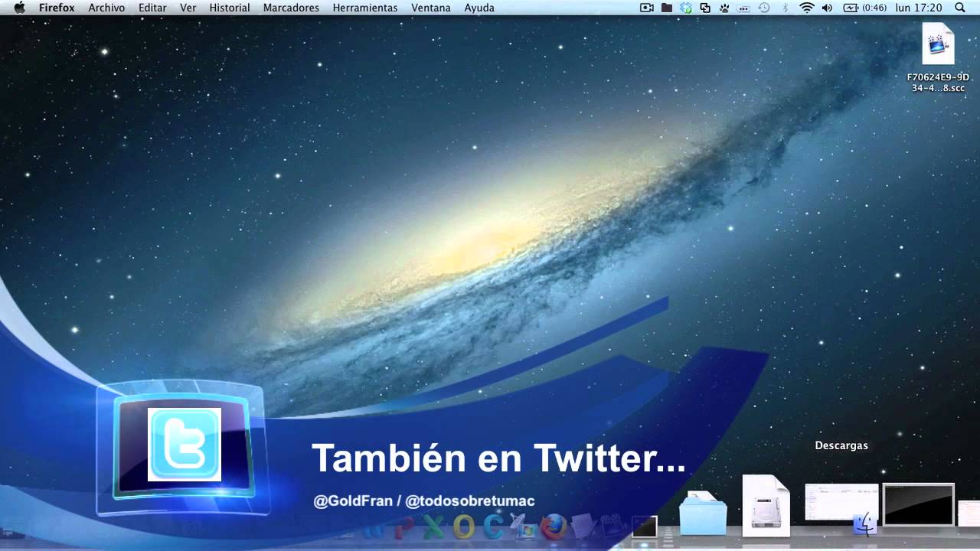Open the Firefox application menu
The image size is (980, 551).
(x=57, y=8)
